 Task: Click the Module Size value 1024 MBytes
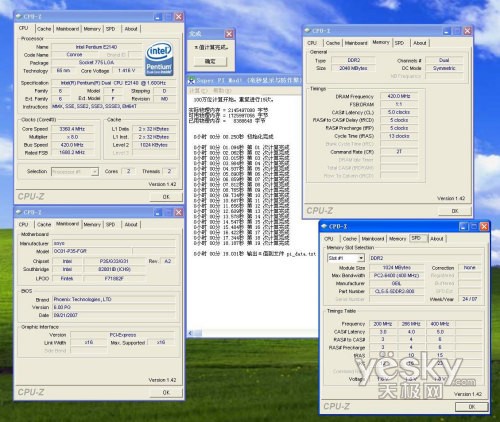396,268
